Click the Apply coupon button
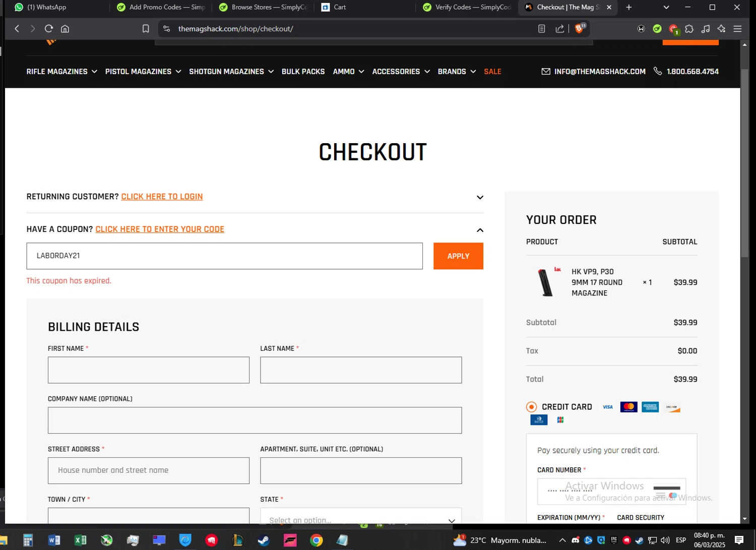The width and height of the screenshot is (756, 550). [458, 256]
